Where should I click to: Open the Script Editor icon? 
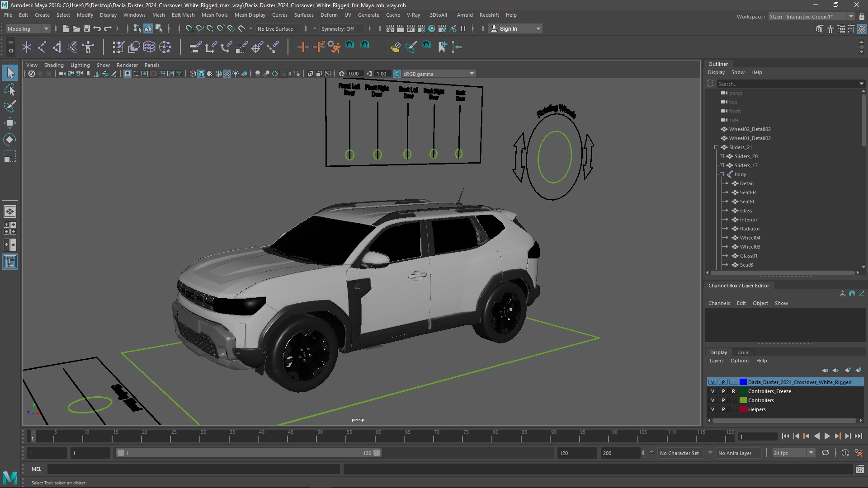click(x=860, y=469)
